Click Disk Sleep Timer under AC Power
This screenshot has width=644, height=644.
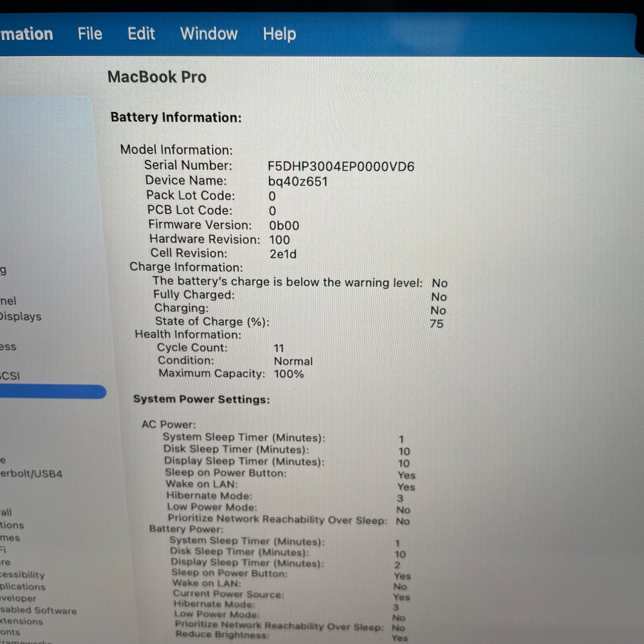coord(236,449)
